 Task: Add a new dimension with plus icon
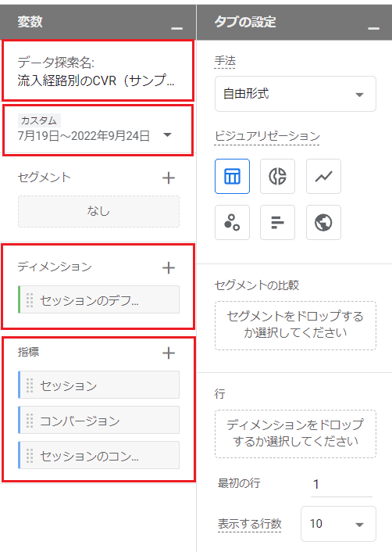169,267
